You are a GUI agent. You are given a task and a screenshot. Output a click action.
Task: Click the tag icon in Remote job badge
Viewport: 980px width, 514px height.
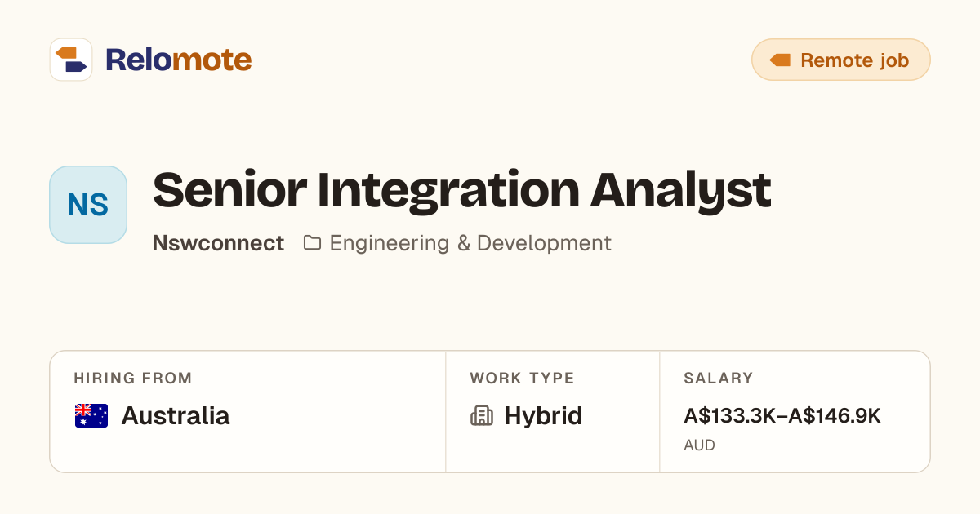[780, 60]
